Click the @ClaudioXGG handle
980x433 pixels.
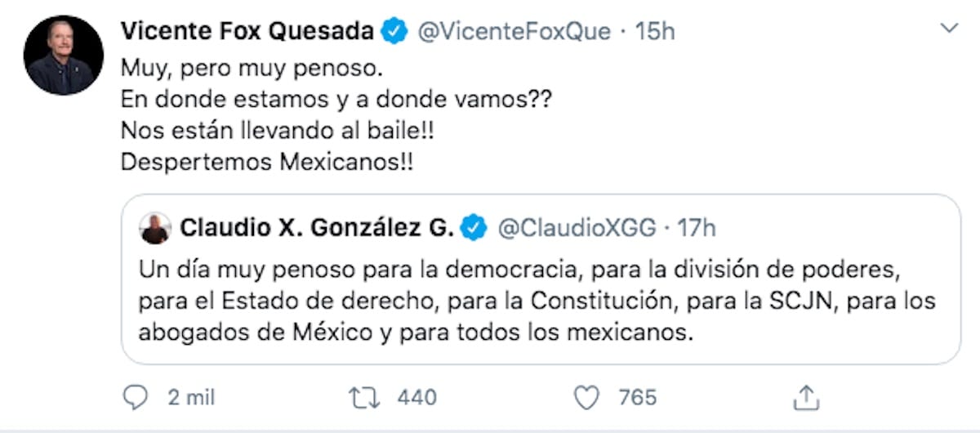[577, 228]
